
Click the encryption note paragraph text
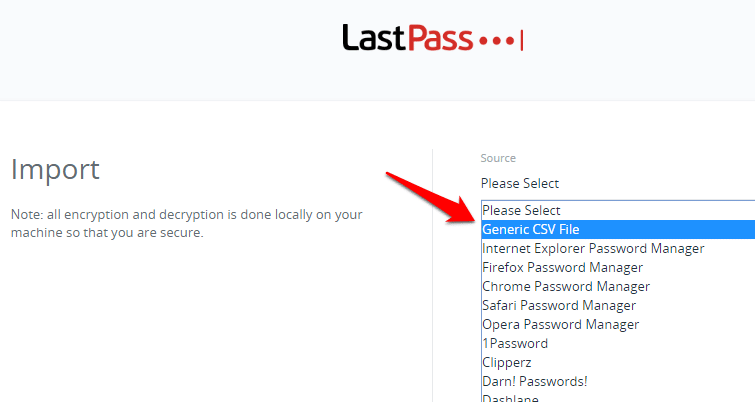coord(186,223)
